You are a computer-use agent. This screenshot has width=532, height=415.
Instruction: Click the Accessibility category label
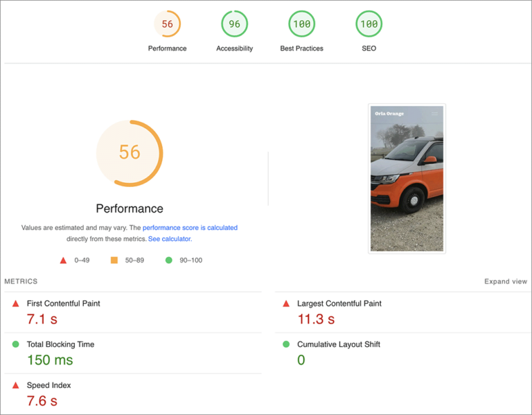234,48
